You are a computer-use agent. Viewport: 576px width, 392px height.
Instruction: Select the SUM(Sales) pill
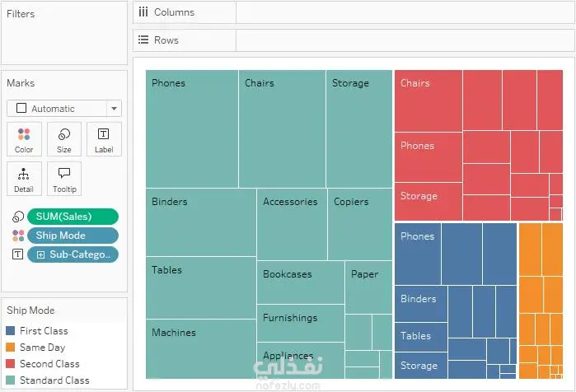click(x=73, y=217)
